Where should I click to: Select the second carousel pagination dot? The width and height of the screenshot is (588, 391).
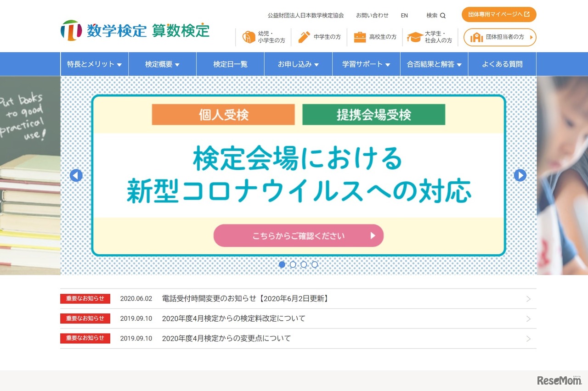coord(293,264)
